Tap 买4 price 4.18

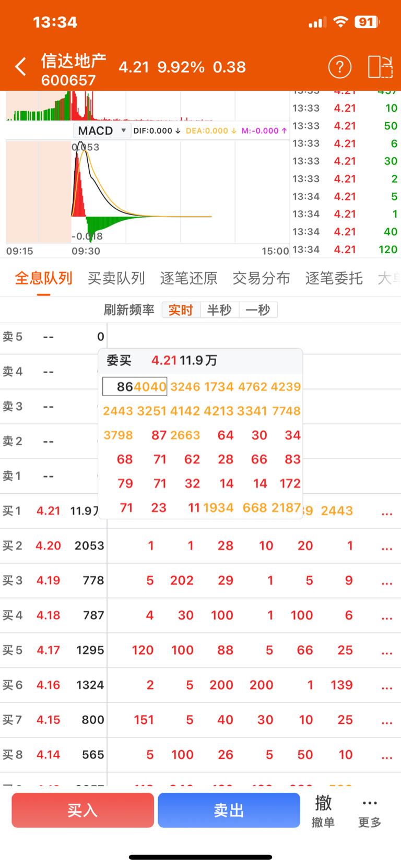[x=49, y=615]
